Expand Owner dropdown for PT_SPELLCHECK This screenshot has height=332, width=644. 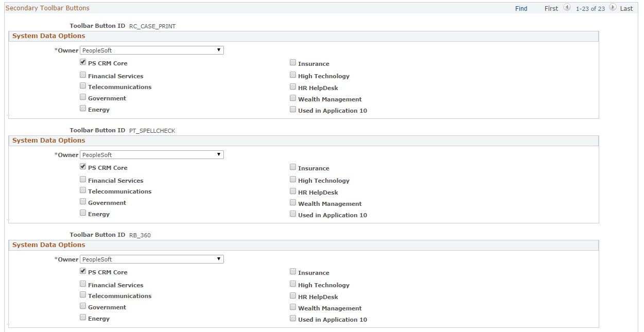152,155
